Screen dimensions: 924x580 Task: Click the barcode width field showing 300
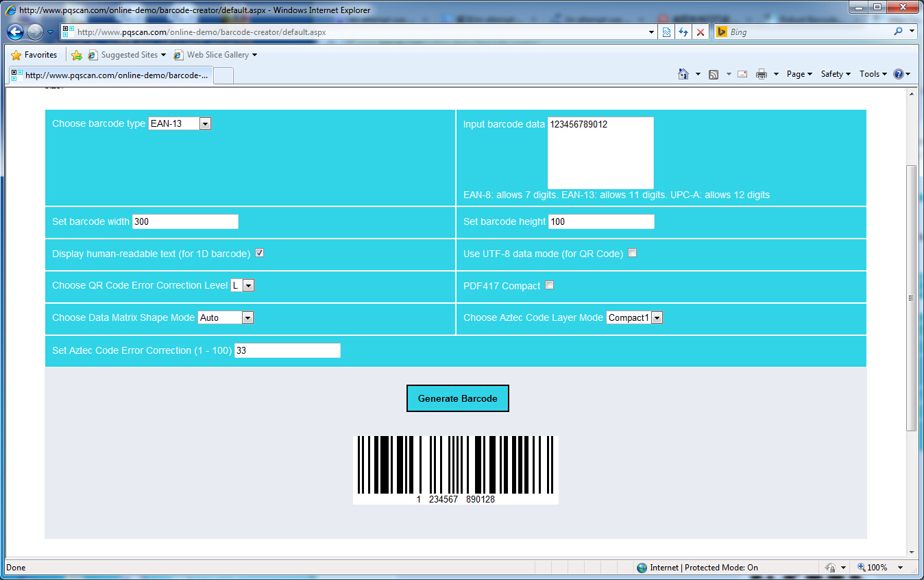[x=185, y=221]
